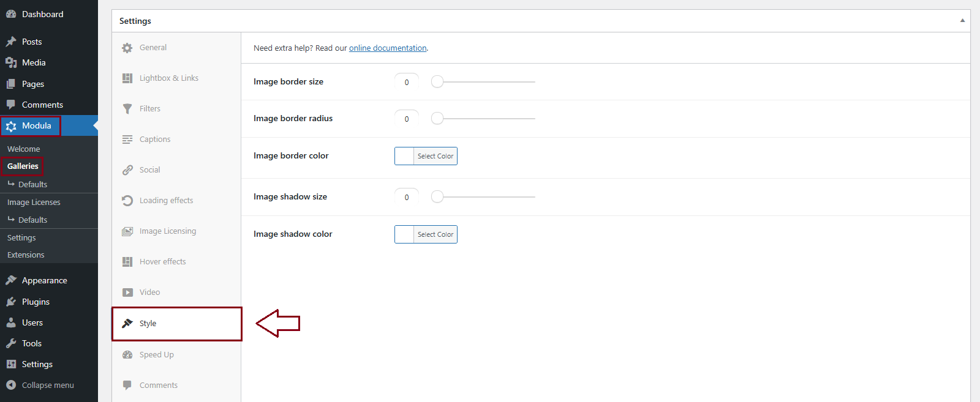This screenshot has height=402, width=980.
Task: Go to Plugins in admin sidebar
Action: coord(36,302)
